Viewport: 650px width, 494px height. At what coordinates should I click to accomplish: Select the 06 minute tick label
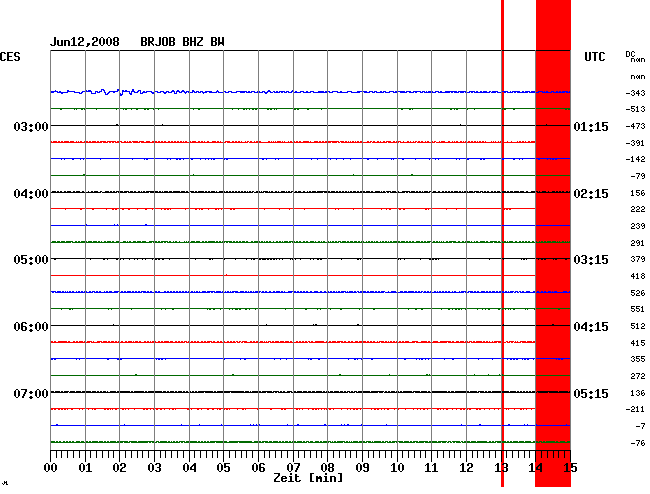(258, 468)
